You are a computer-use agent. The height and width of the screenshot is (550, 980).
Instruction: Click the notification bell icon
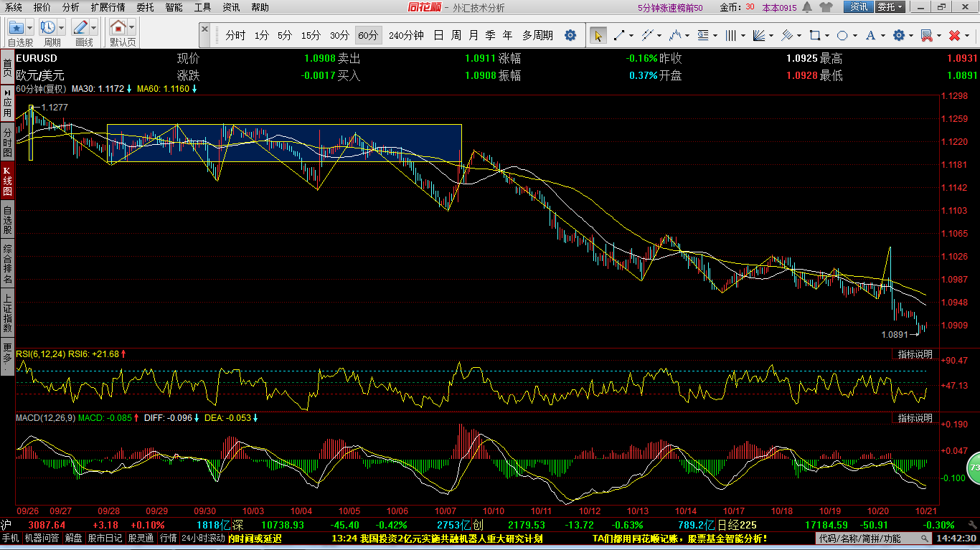click(807, 7)
